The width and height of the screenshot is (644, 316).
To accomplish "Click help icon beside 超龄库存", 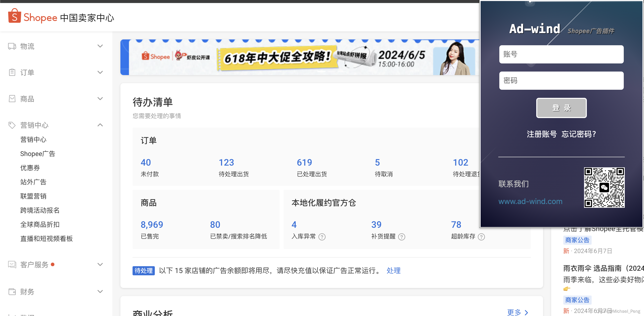I will click(481, 237).
